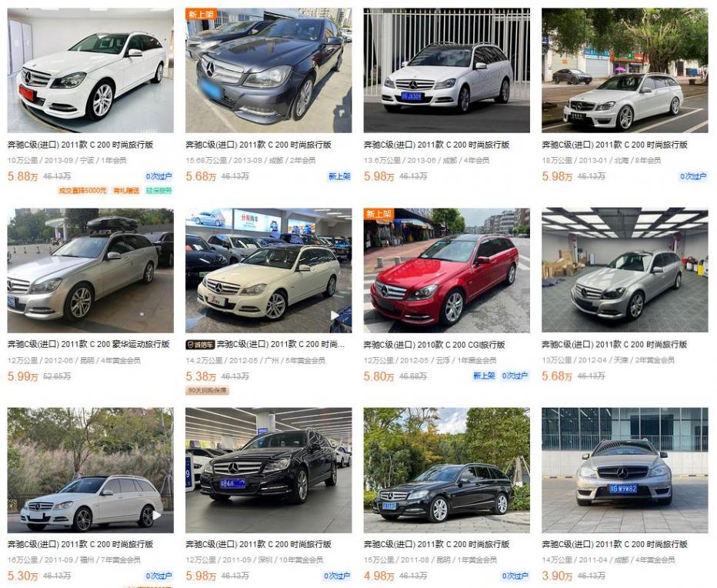Click the orange 新上架 badge on dark blue car photo
The width and height of the screenshot is (717, 588).
(201, 14)
